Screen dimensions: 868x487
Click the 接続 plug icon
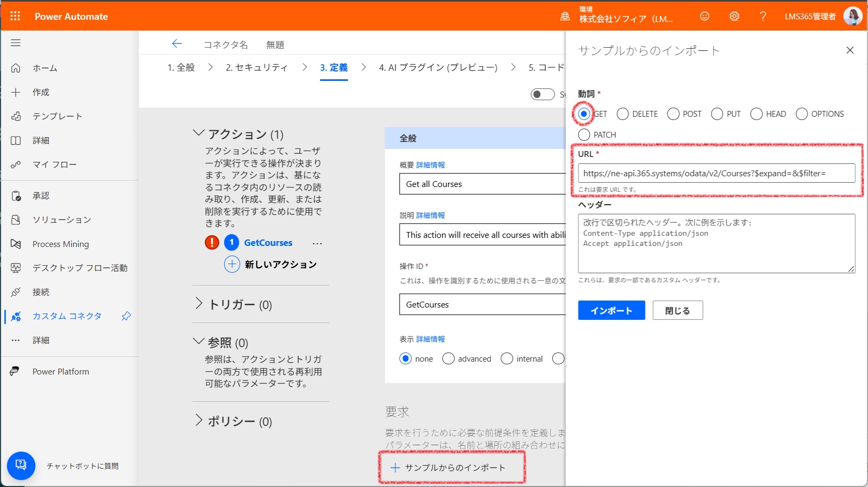pos(16,292)
